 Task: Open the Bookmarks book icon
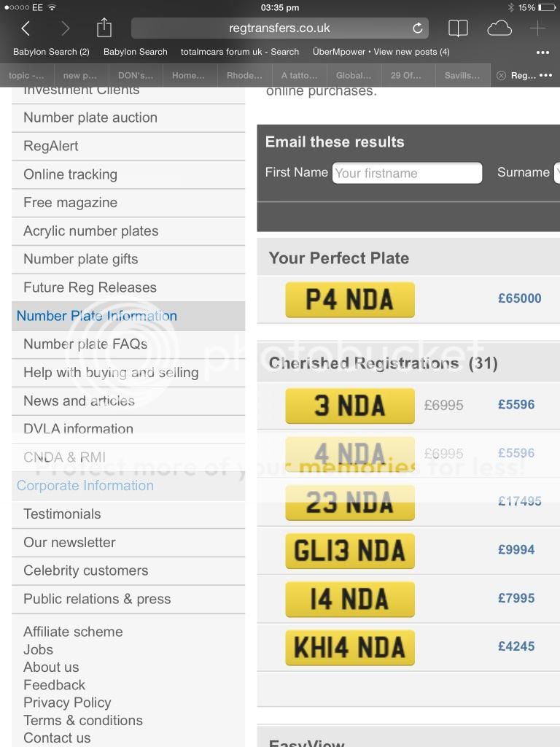coord(458,28)
